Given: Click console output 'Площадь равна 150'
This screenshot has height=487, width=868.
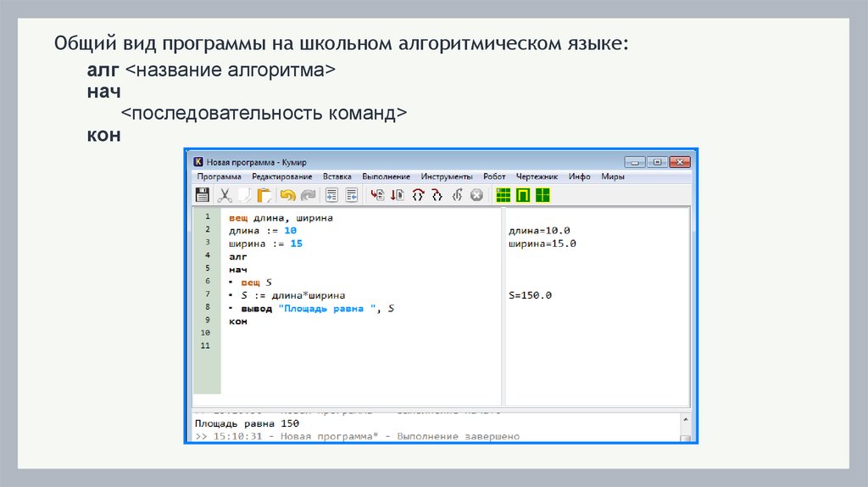Looking at the screenshot, I should pos(247,423).
